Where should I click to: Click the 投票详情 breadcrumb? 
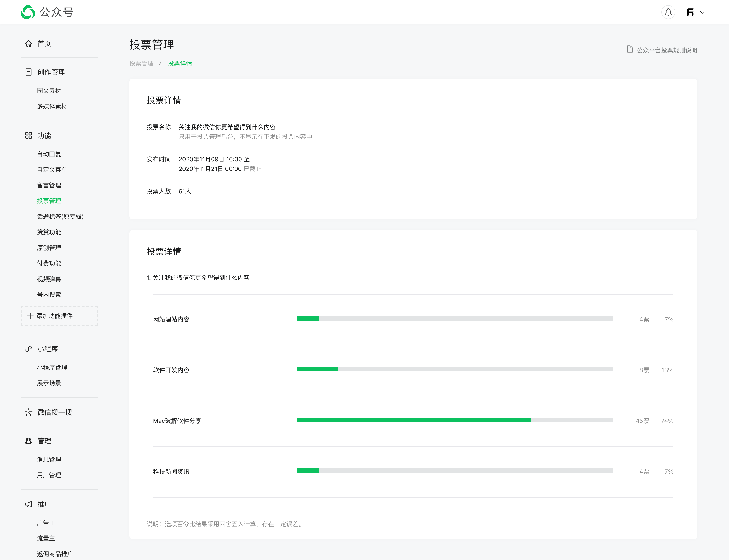tap(180, 63)
